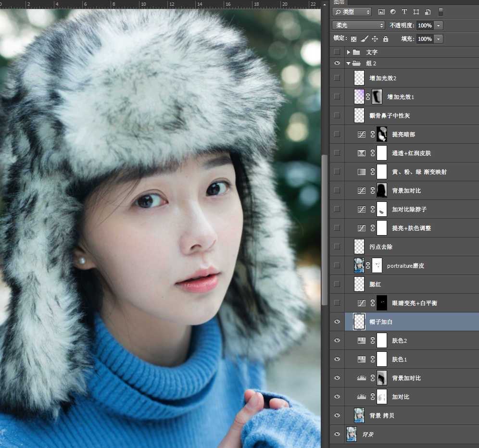Hide the 组 2 group

pos(337,63)
